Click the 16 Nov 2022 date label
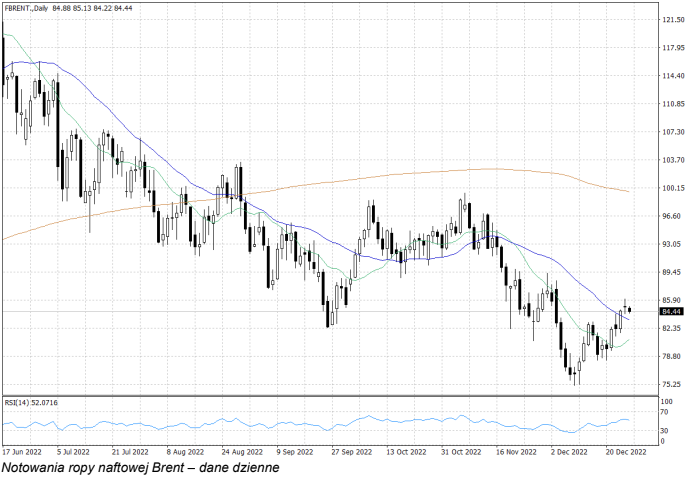The image size is (689, 479). [516, 451]
